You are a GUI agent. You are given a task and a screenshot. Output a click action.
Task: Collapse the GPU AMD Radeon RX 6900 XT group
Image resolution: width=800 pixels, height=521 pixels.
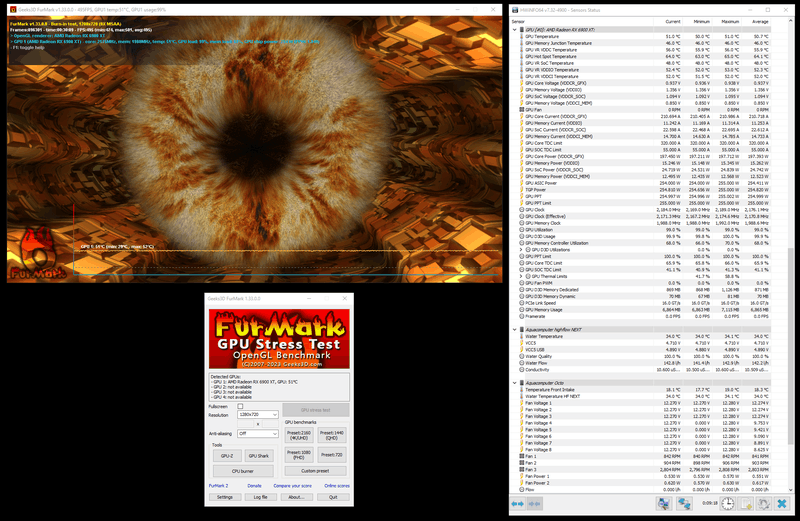pyautogui.click(x=514, y=30)
